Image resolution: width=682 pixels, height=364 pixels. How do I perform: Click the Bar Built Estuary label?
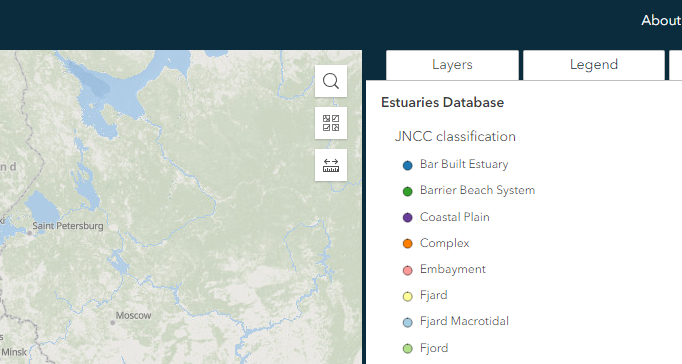(x=464, y=164)
